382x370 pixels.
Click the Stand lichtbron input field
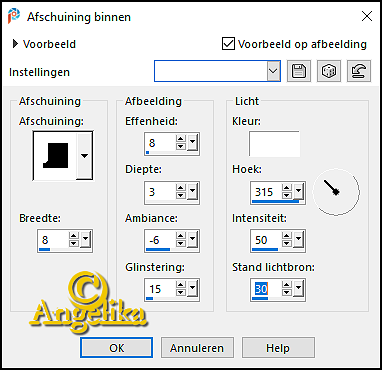coord(267,289)
